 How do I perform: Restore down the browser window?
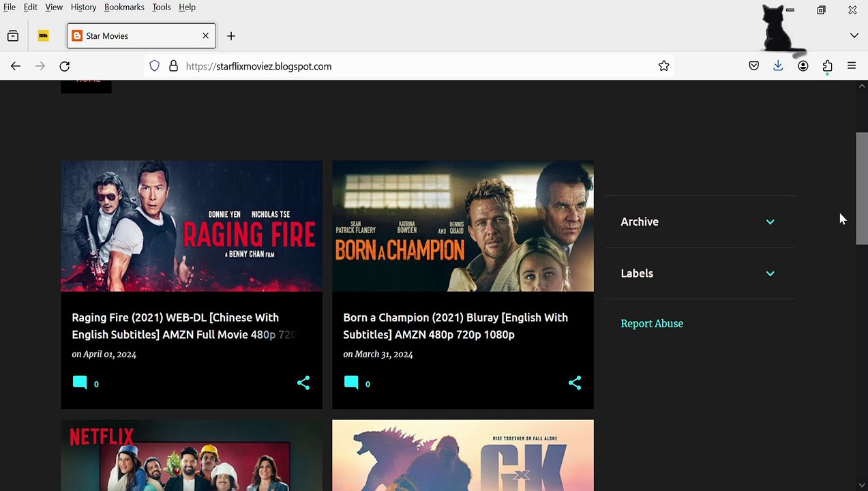click(821, 10)
